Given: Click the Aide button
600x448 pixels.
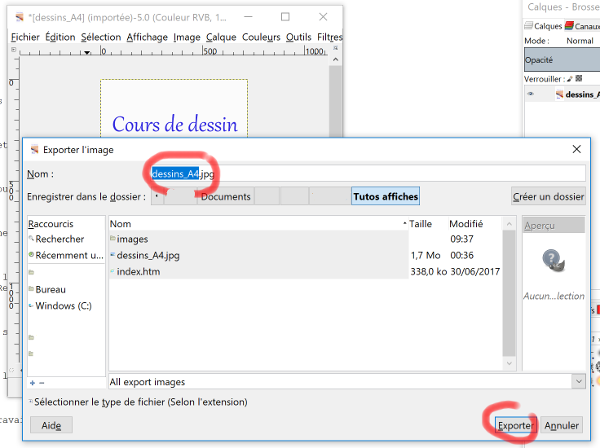Looking at the screenshot, I should 51,425.
